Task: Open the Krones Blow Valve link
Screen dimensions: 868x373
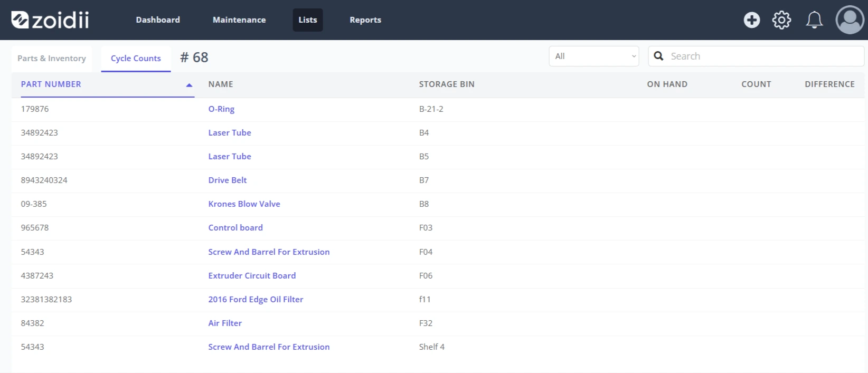Action: [244, 204]
